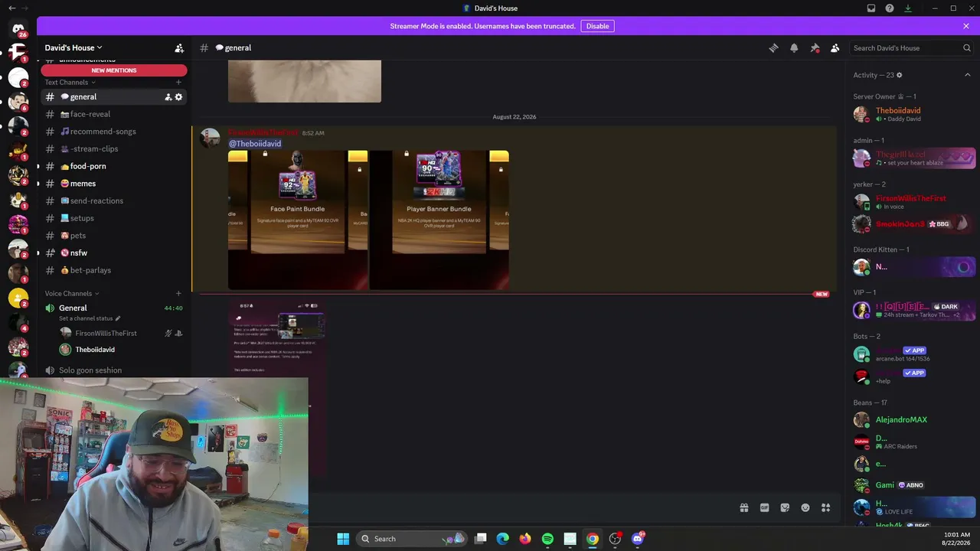Open the Apps launcher icon

(x=826, y=507)
